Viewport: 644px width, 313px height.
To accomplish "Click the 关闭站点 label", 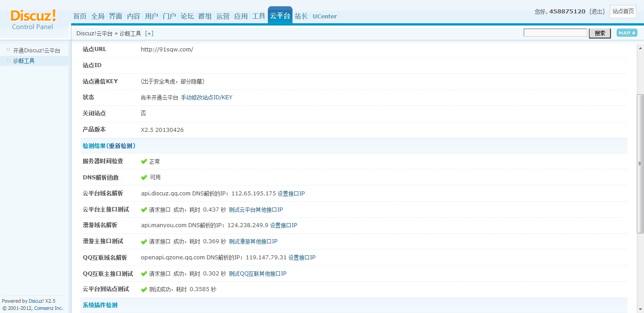I will (94, 114).
